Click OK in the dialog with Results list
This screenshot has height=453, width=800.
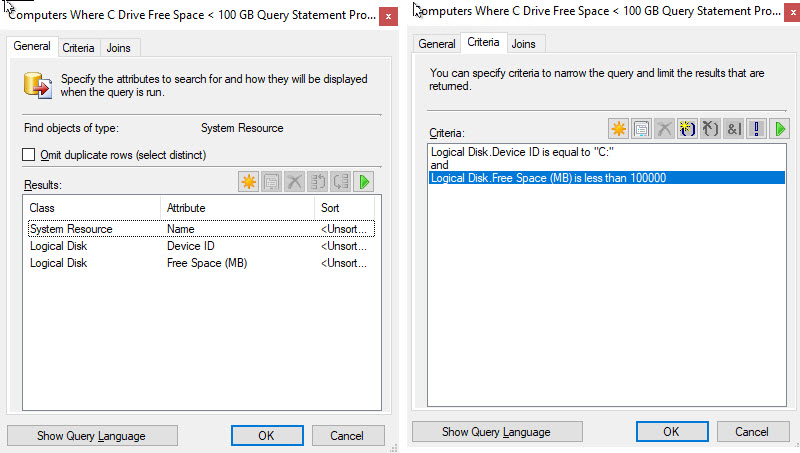(266, 436)
